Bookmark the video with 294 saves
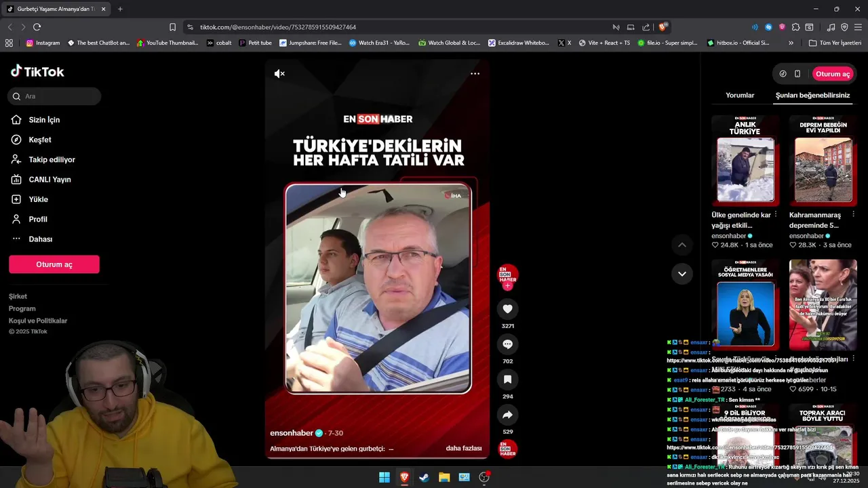This screenshot has width=868, height=488. [x=507, y=380]
